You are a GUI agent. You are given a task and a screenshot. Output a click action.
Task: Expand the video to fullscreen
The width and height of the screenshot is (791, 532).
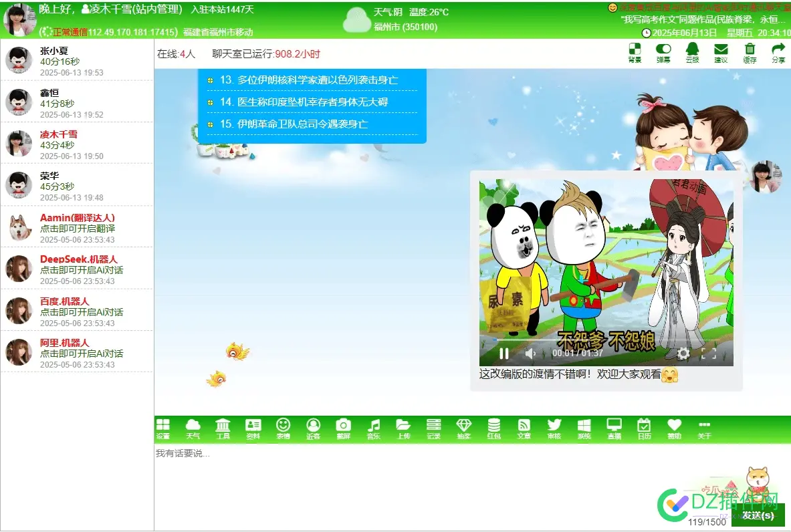tap(709, 354)
